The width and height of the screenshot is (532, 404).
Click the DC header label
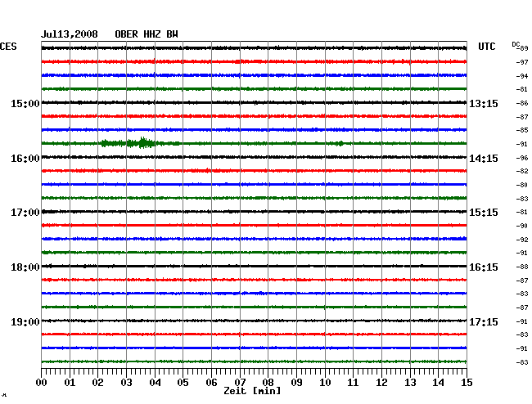click(516, 44)
